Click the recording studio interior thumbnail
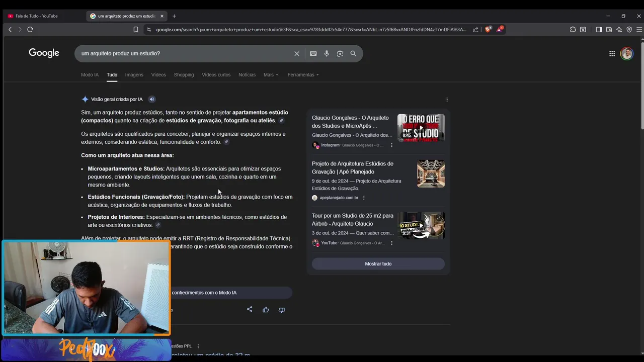Viewport: 644px width, 362px height. pos(431,173)
